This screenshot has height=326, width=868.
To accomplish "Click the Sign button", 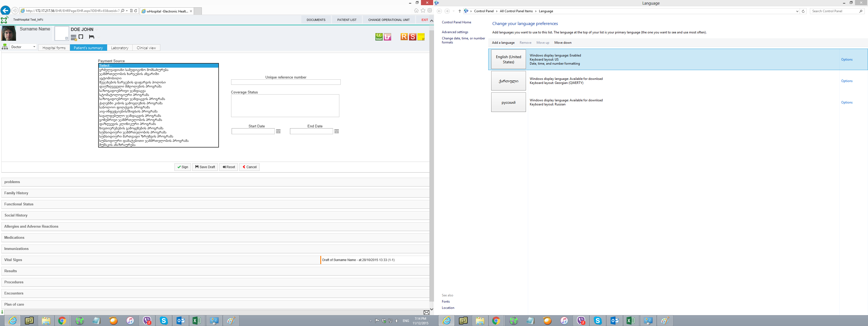I will pos(183,167).
